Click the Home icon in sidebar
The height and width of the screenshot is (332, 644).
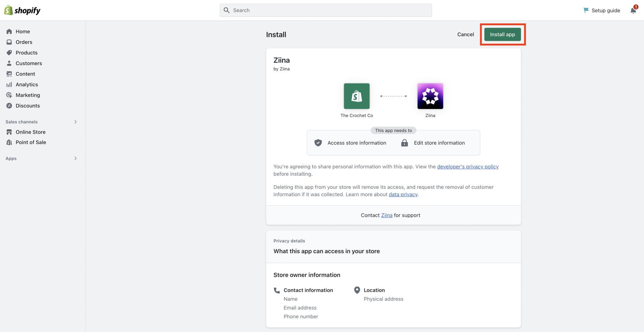click(x=9, y=31)
